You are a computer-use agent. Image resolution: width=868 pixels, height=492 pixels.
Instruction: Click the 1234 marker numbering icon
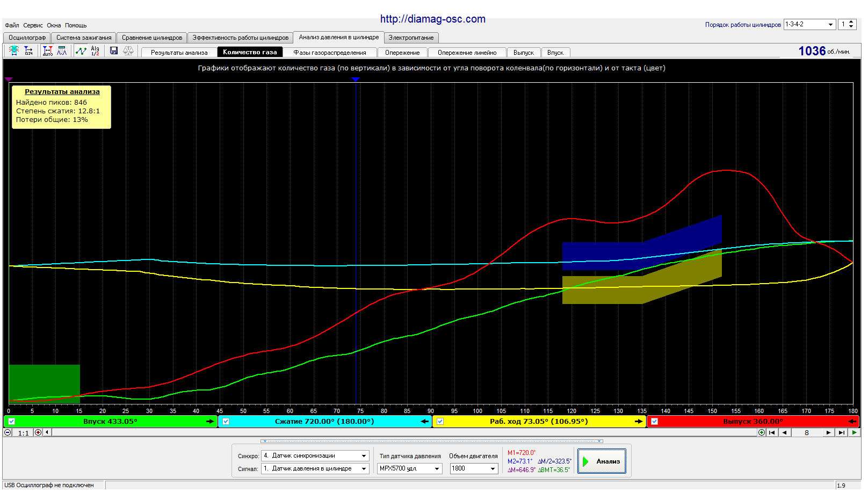coord(28,50)
